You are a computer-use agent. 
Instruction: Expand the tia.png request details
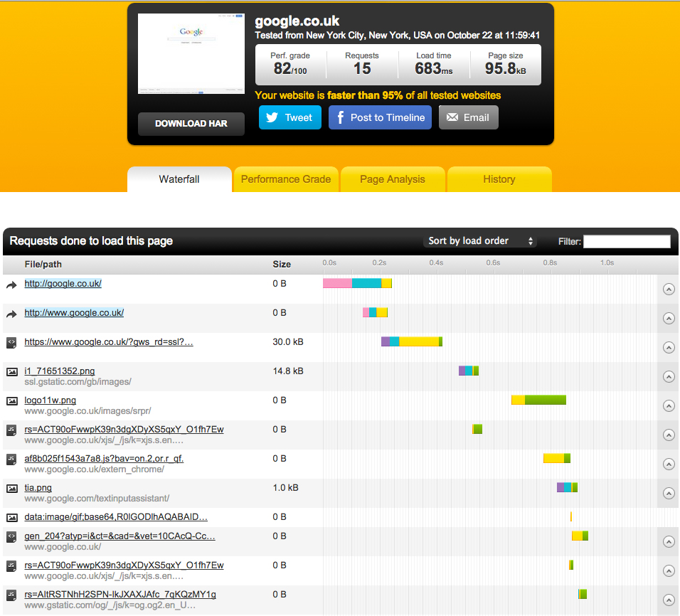click(669, 493)
